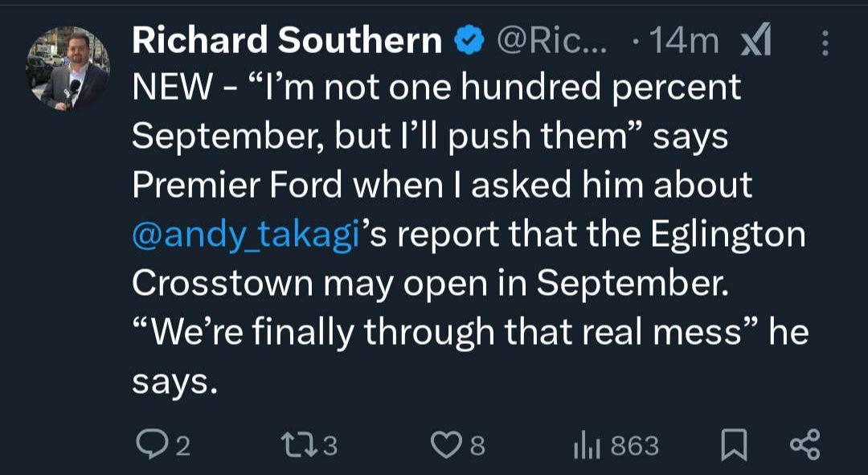
Task: Click the repost count showing 3
Action: pyautogui.click(x=330, y=446)
